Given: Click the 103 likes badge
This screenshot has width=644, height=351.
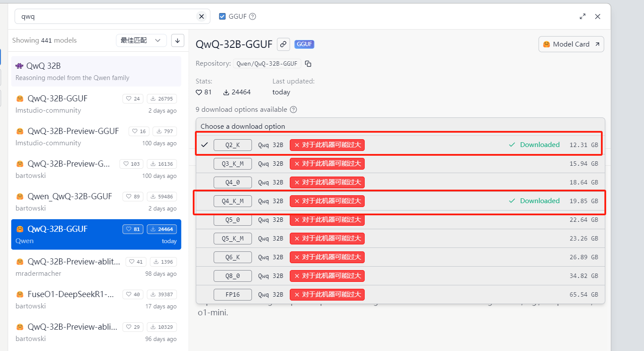Looking at the screenshot, I should [131, 164].
